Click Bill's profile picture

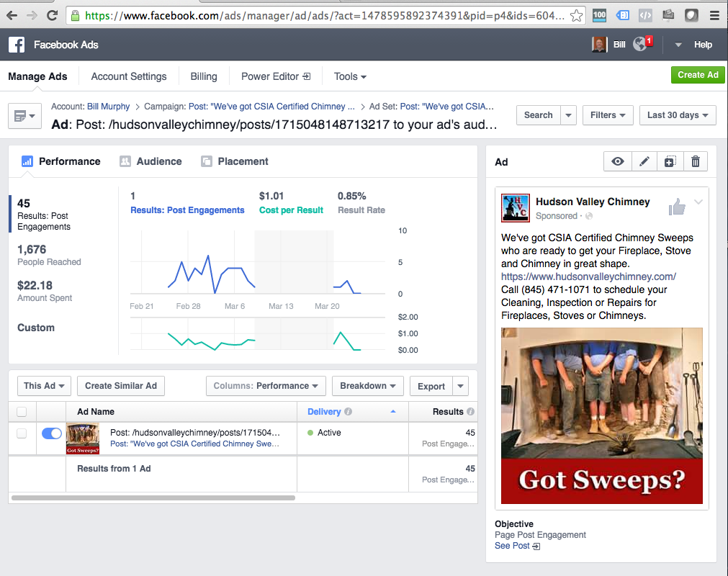click(x=599, y=45)
